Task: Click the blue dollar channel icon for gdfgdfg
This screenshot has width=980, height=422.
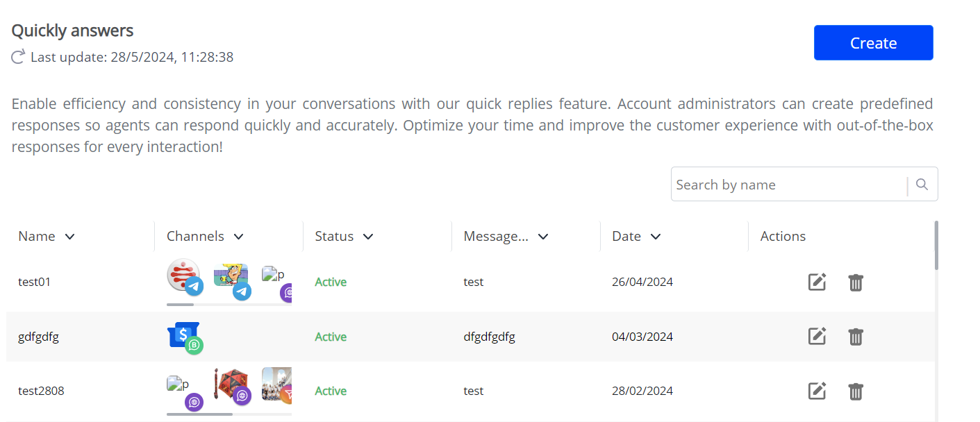Action: tap(183, 336)
